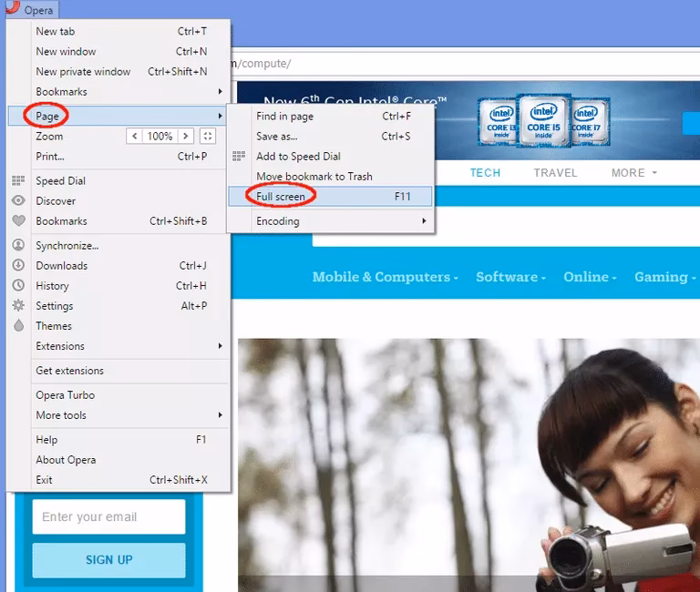This screenshot has height=592, width=700.
Task: Open Downloads from the menu
Action: pos(119,265)
